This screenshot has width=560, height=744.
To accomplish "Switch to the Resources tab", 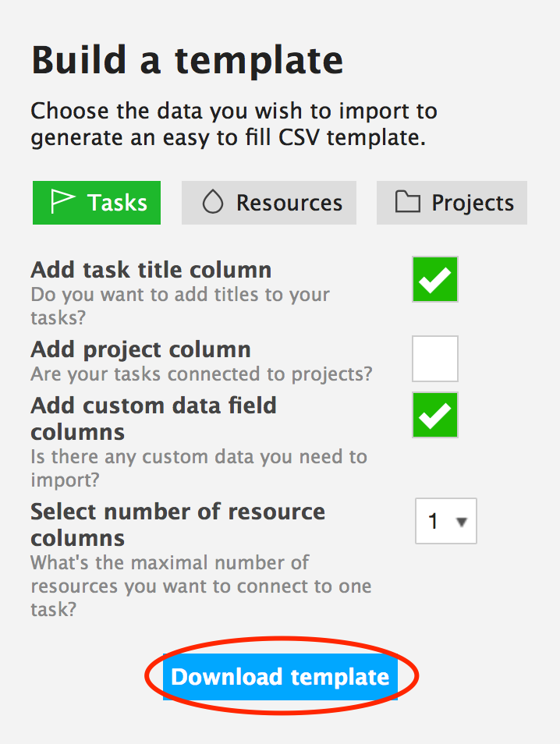I will coord(269,203).
